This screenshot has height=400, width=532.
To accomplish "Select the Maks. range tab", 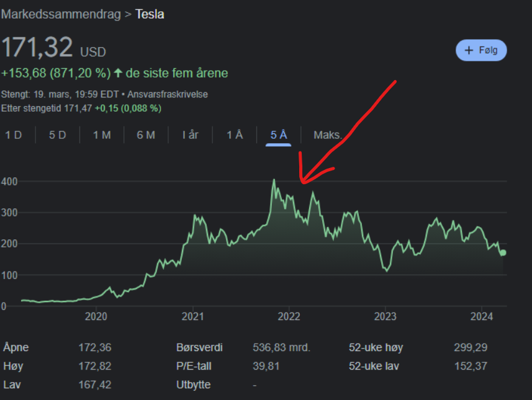I will tap(327, 135).
